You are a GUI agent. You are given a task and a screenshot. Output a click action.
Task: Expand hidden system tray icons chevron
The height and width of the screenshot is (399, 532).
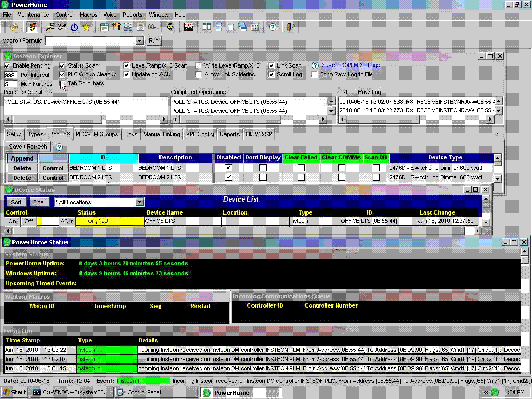[x=486, y=393]
